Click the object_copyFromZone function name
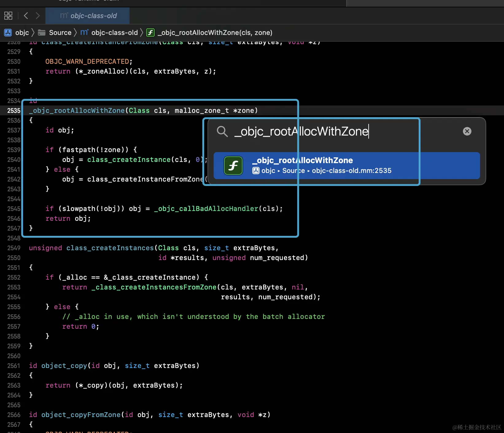The image size is (504, 433). click(81, 415)
